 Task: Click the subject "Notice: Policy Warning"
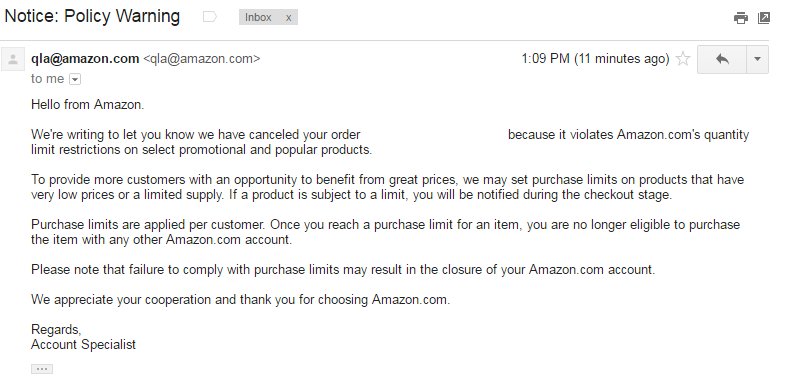(x=92, y=17)
